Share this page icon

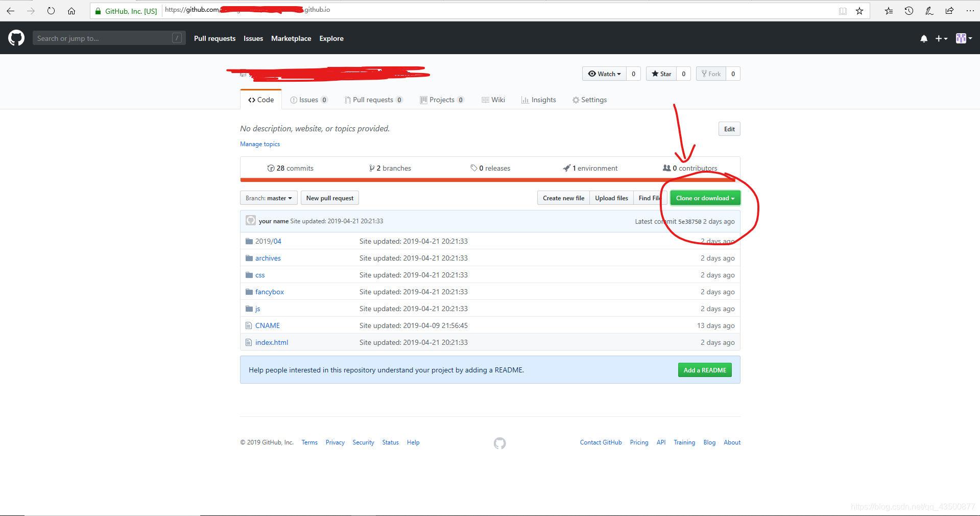(949, 11)
